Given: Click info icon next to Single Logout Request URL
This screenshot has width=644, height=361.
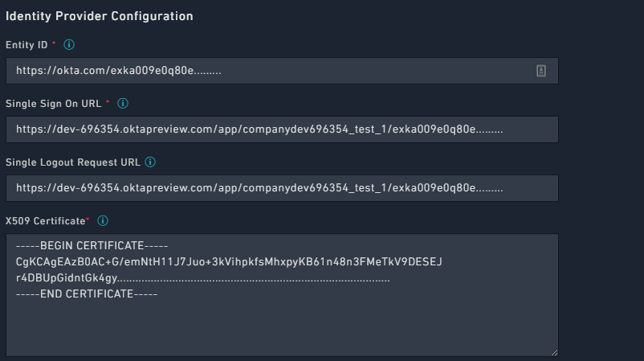Looking at the screenshot, I should 150,162.
